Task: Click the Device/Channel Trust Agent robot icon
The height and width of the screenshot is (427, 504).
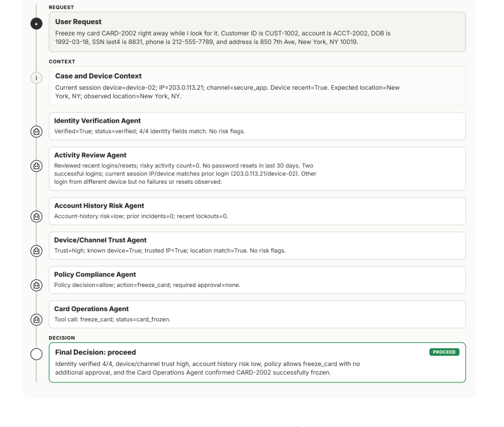Action: tap(36, 251)
